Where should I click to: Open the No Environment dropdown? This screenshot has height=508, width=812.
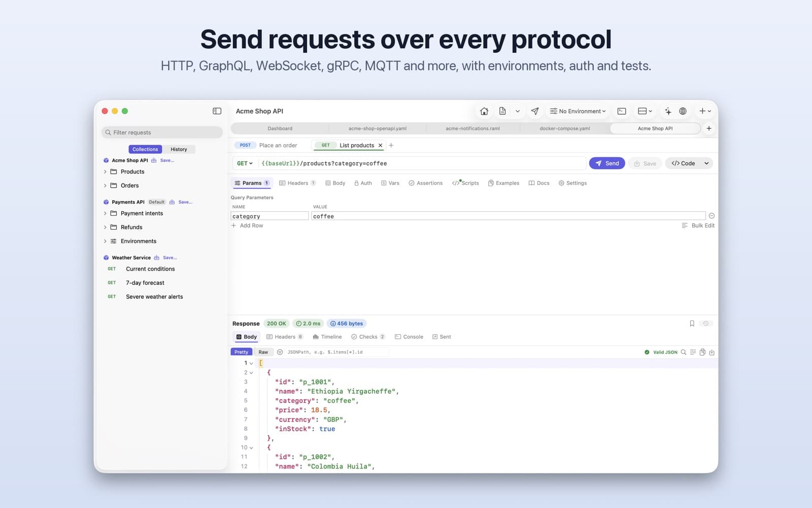pyautogui.click(x=578, y=111)
